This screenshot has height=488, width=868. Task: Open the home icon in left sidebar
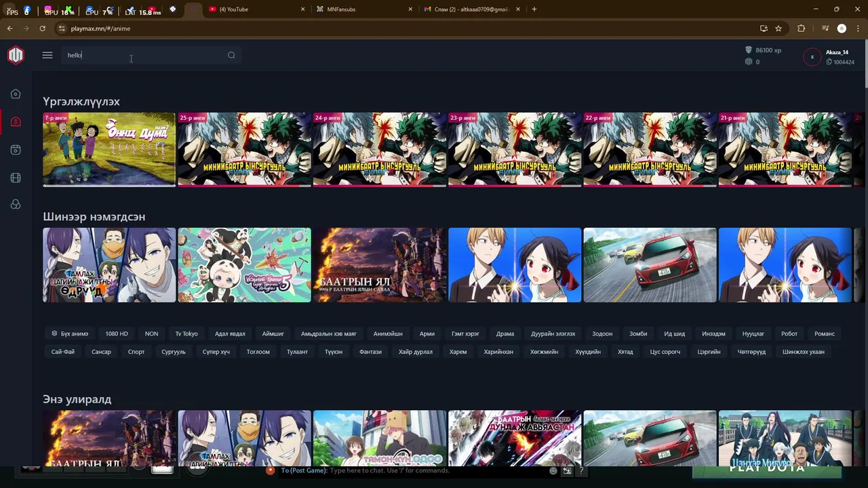[x=16, y=94]
